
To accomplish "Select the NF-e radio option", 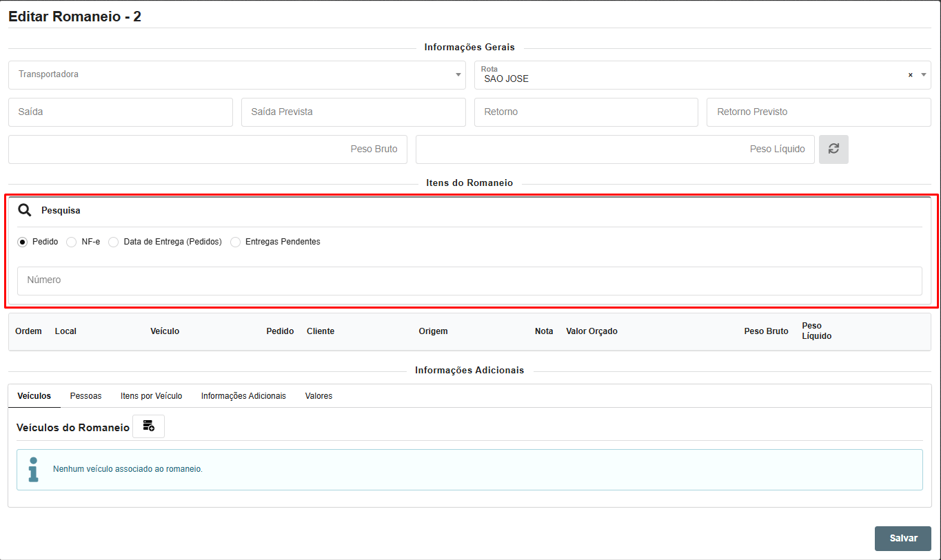I will click(x=72, y=242).
